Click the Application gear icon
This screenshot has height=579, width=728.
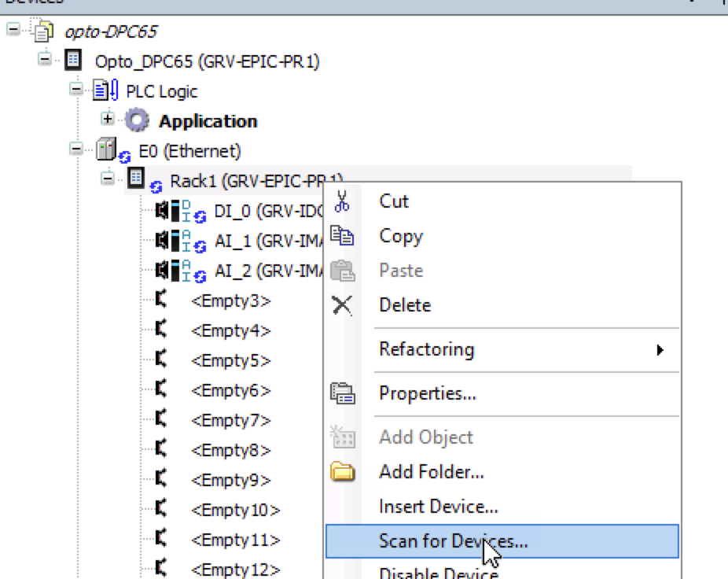coord(138,120)
